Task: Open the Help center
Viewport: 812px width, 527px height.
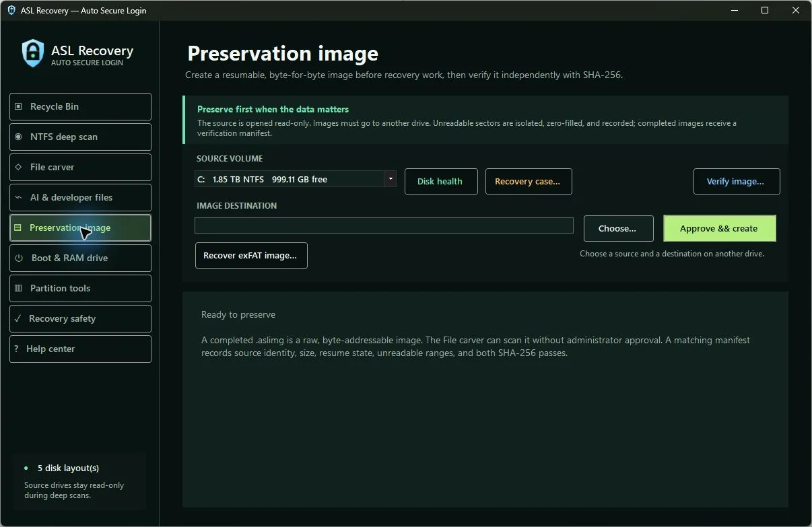Action: point(80,349)
